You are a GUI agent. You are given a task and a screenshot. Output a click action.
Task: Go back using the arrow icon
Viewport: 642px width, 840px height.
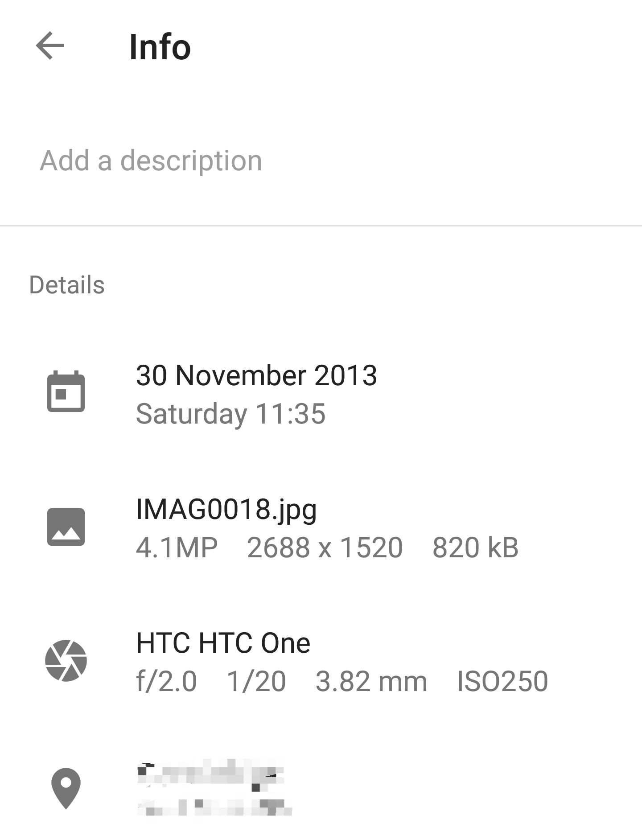50,45
